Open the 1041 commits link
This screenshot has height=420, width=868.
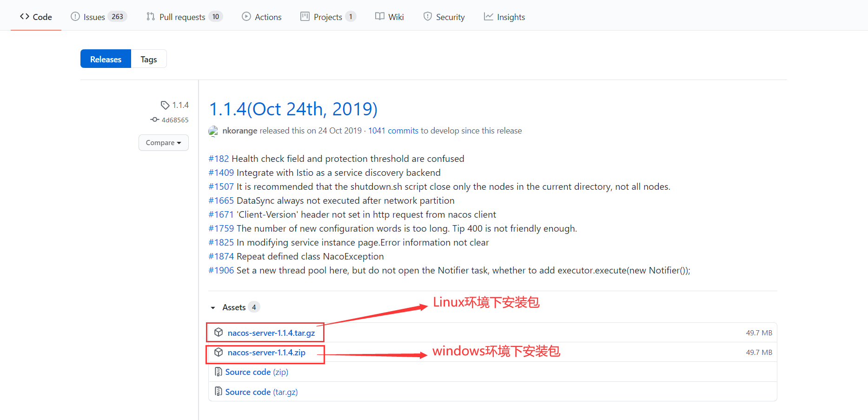coord(393,131)
